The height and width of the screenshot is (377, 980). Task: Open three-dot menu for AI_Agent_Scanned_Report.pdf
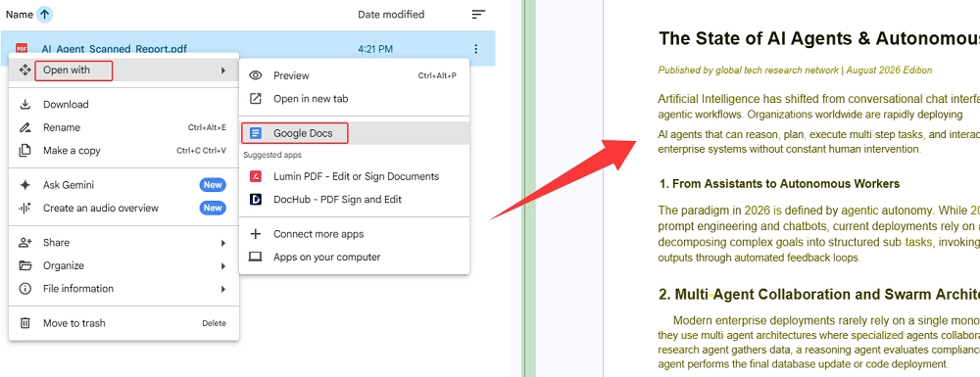pyautogui.click(x=476, y=49)
